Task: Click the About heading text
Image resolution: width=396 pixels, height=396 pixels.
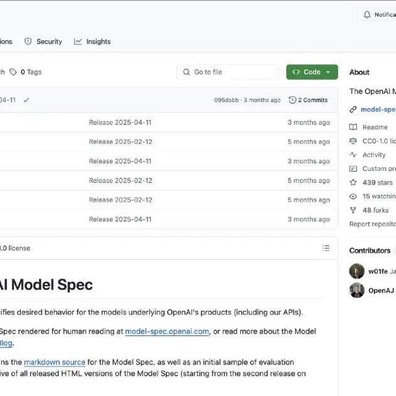Action: 359,72
